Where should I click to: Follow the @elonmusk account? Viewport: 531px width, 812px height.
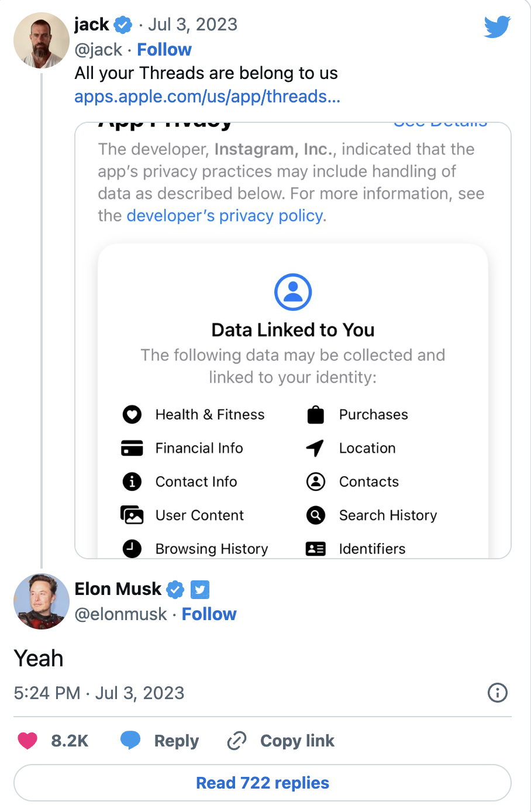(209, 614)
